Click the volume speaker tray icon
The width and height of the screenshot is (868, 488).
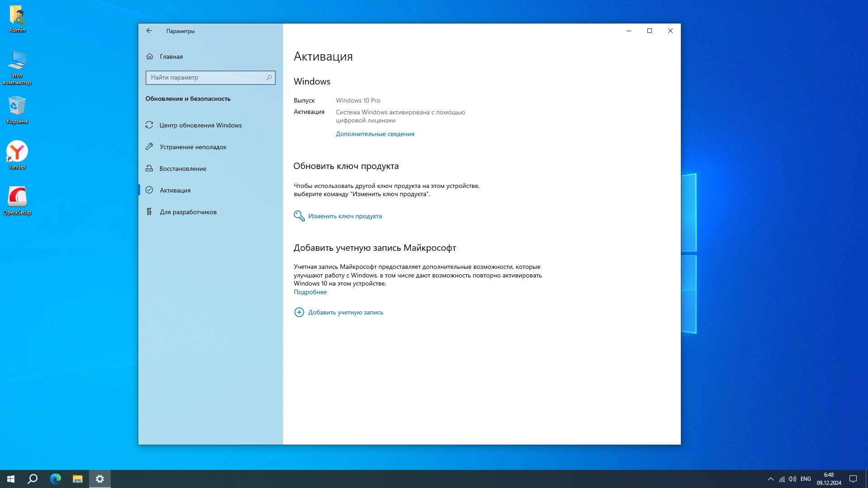pyautogui.click(x=793, y=479)
